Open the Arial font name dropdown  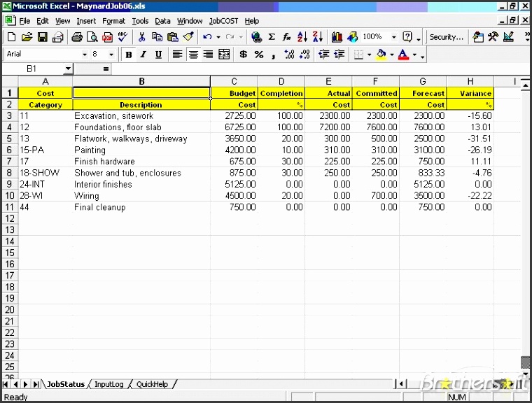tap(85, 55)
